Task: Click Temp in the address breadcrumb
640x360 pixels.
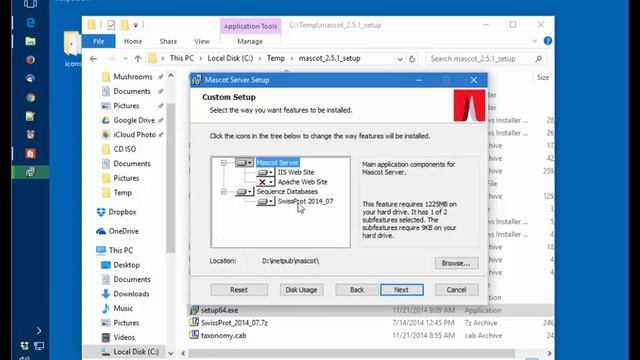Action: [276, 58]
